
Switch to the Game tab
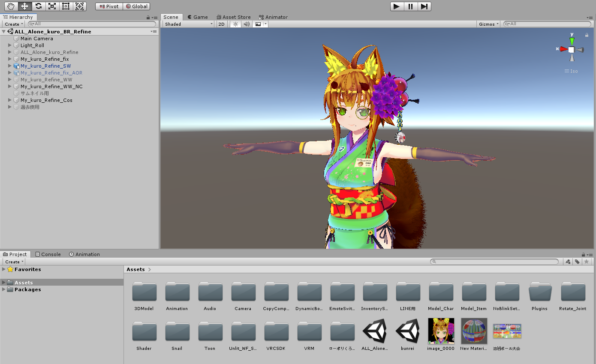(197, 17)
